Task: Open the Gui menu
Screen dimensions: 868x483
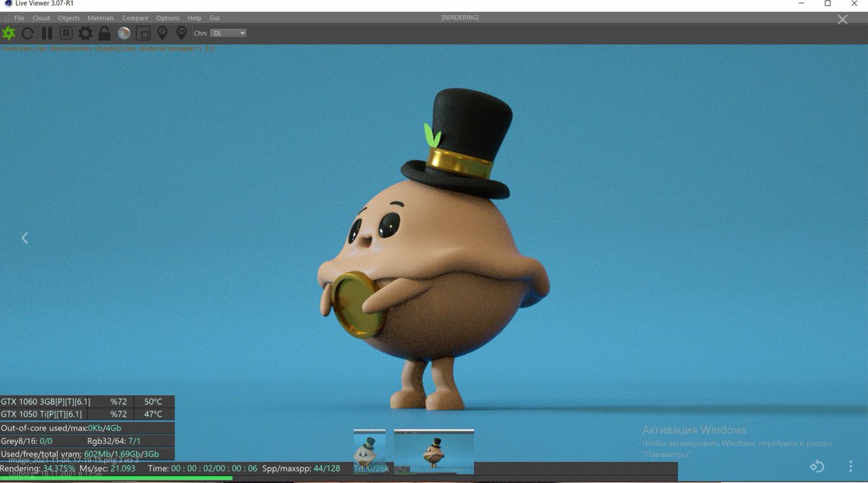Action: coord(215,18)
